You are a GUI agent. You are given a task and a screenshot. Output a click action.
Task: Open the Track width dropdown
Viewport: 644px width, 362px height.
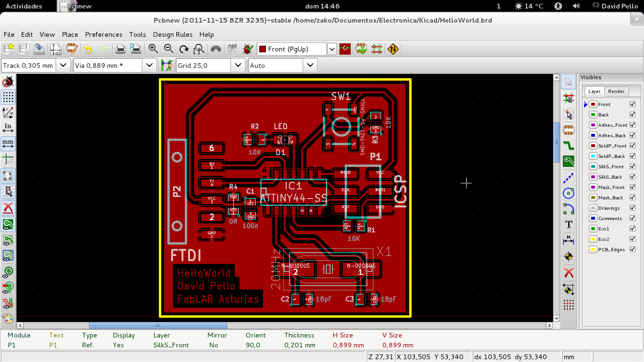(x=63, y=66)
